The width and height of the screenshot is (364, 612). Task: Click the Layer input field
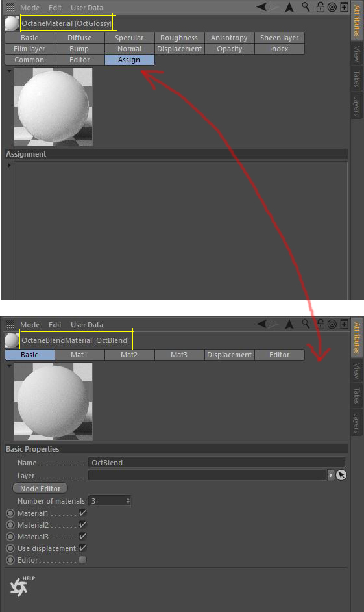point(208,475)
